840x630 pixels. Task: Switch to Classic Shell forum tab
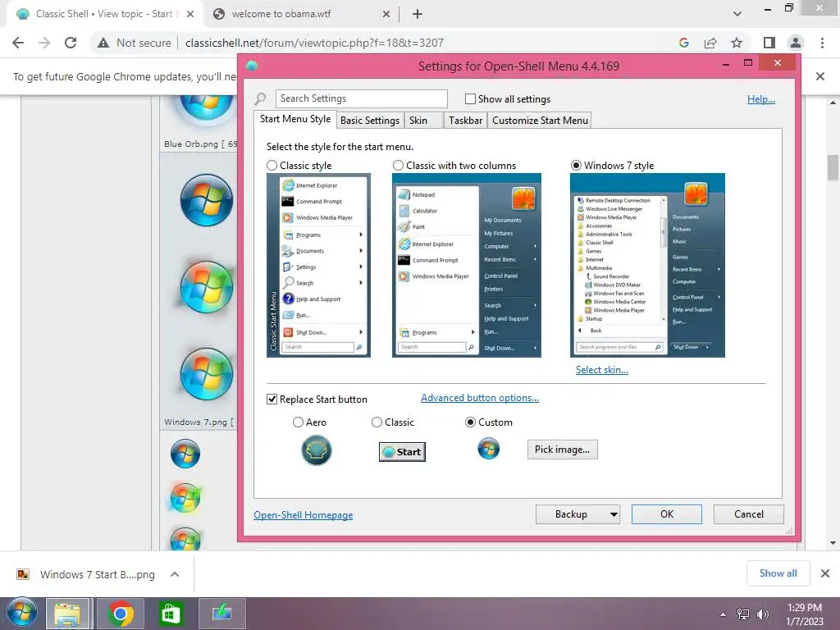pyautogui.click(x=104, y=14)
